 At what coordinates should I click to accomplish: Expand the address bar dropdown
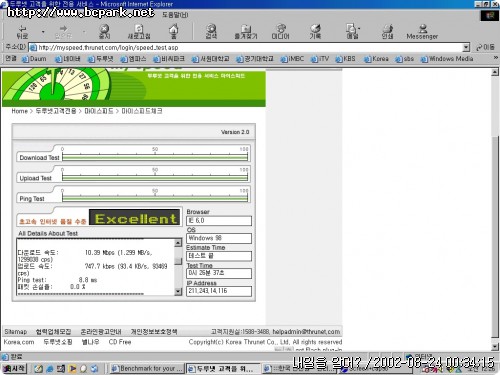coord(466,47)
